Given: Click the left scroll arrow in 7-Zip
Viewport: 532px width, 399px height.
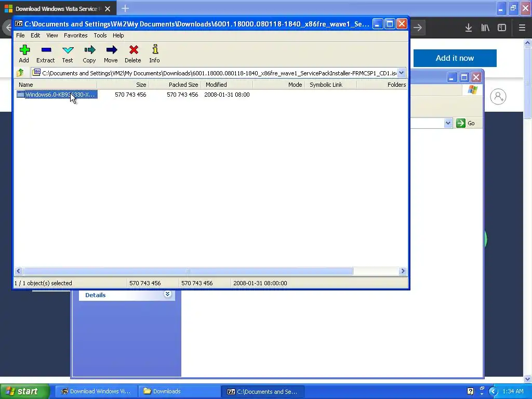Looking at the screenshot, I should click(19, 271).
